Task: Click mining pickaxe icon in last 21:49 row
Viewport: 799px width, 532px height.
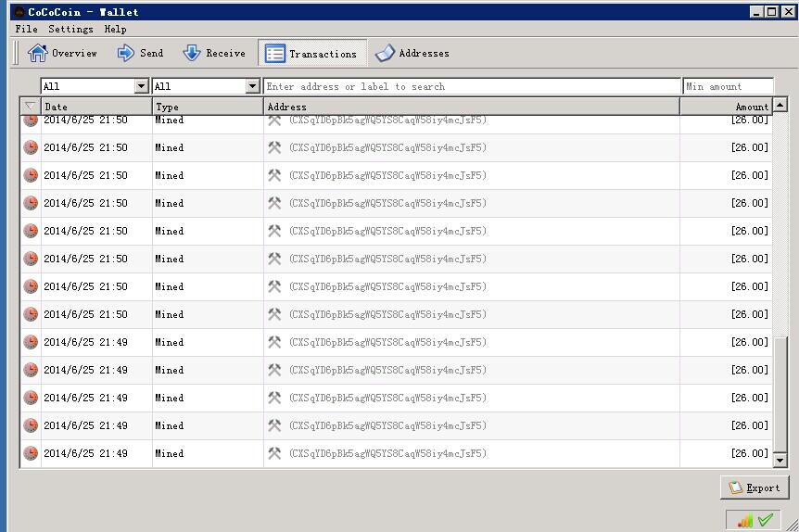Action: pos(274,453)
